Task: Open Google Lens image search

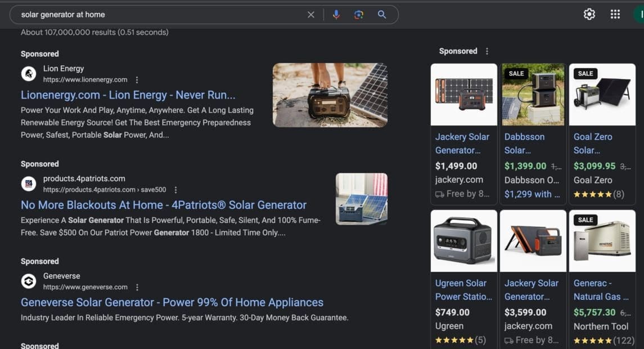Action: click(x=359, y=15)
